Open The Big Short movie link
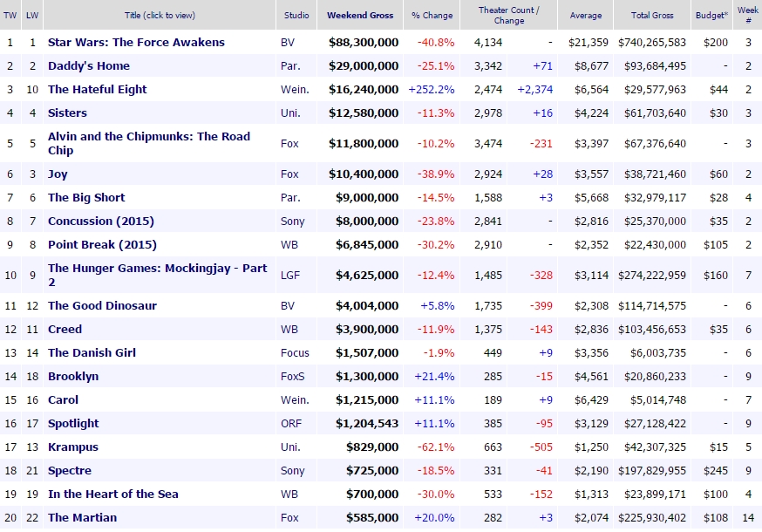762x532 pixels. pyautogui.click(x=86, y=197)
